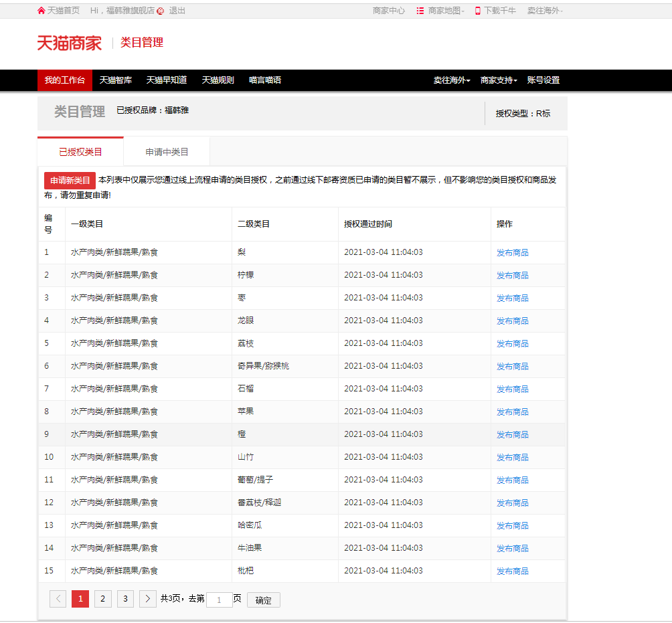This screenshot has width=672, height=623.
Task: Click the 商家地图 list icon
Action: 420,11
